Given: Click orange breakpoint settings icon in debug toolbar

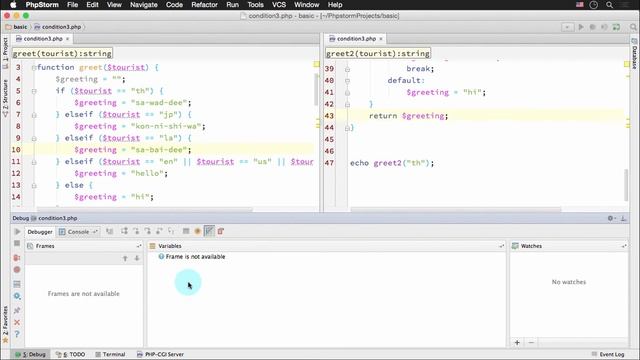Looking at the screenshot, I should click(198, 231).
